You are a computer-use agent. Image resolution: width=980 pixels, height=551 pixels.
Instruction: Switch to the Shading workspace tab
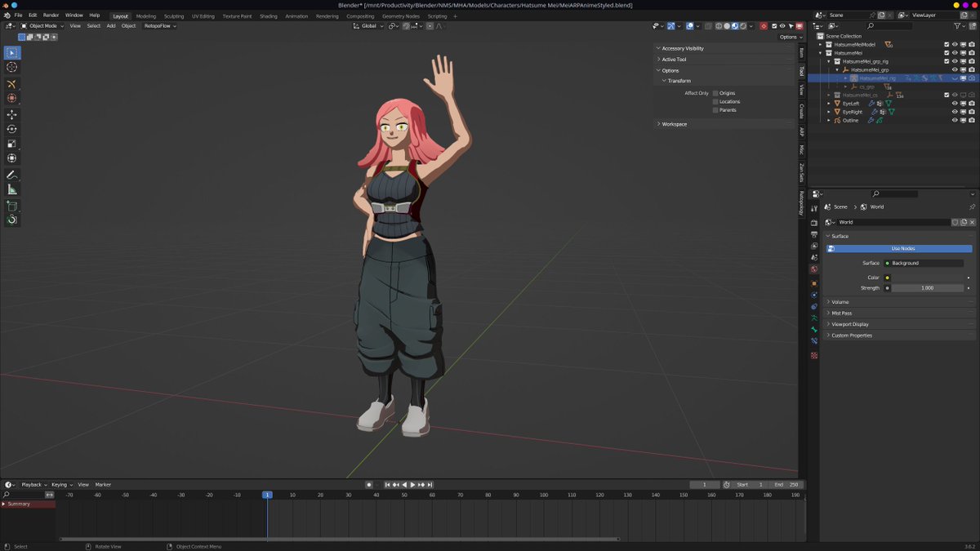[x=269, y=16]
